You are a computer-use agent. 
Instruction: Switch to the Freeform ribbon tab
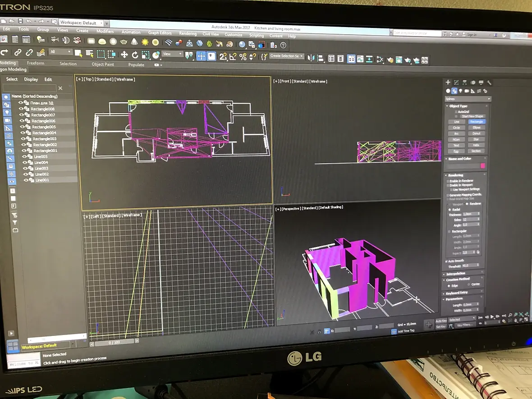[x=36, y=63]
